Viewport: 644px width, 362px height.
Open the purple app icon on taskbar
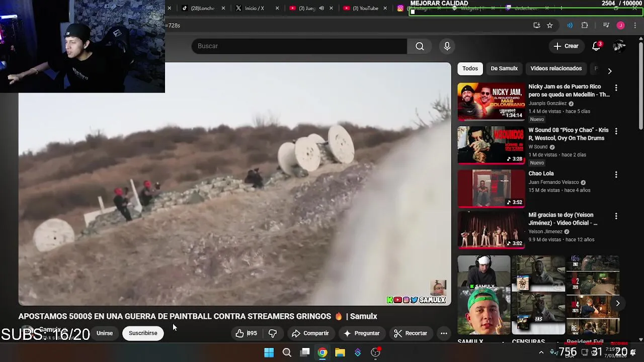[x=358, y=352]
